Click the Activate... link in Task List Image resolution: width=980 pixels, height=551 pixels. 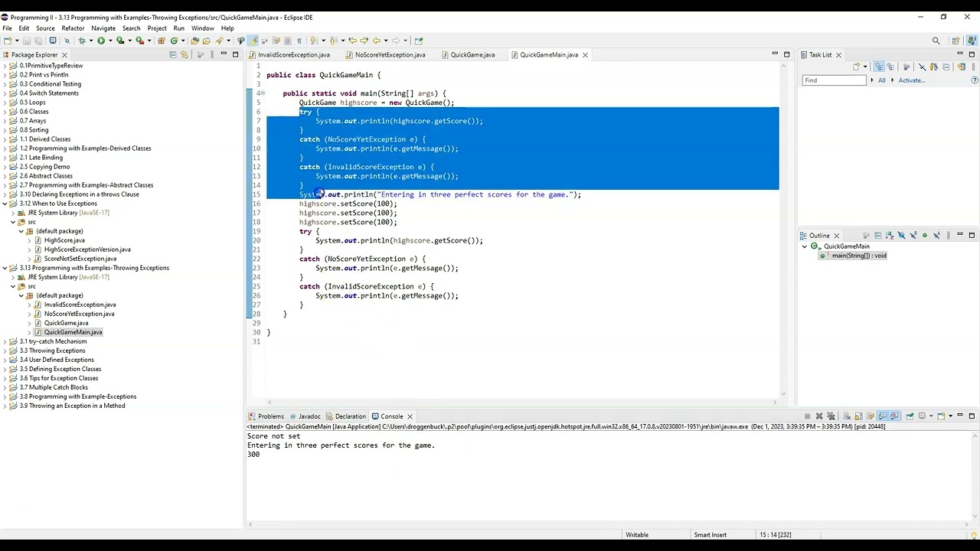pyautogui.click(x=912, y=80)
